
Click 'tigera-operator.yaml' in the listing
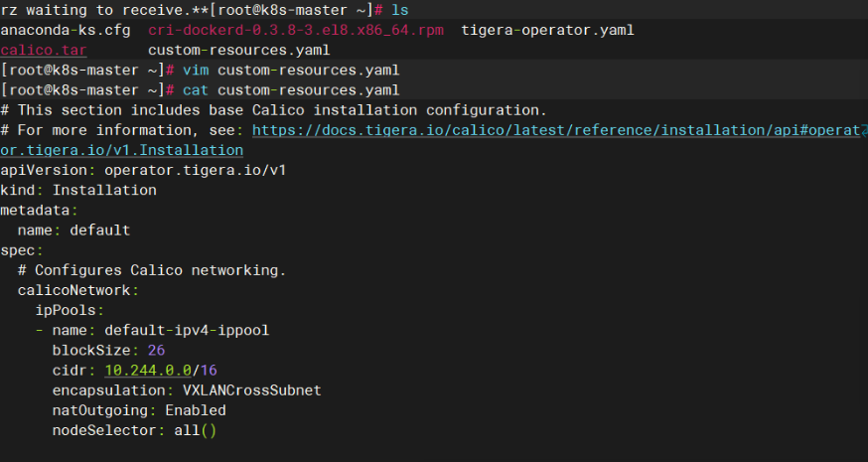click(x=547, y=30)
